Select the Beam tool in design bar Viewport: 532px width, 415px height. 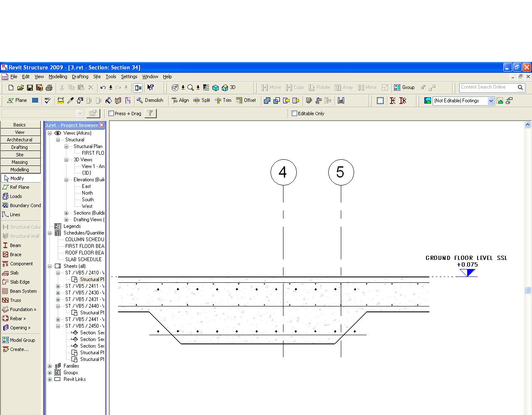15,245
